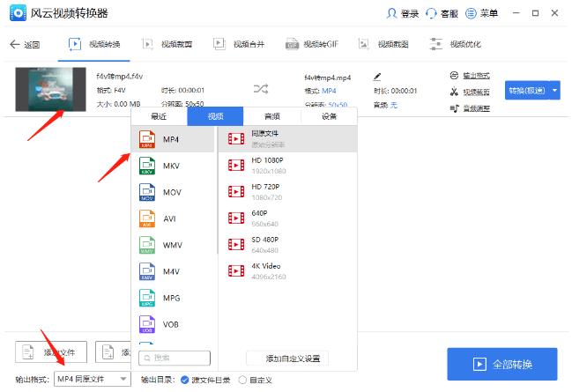Select 源文件目录 radio button
The image size is (572, 392).
pyautogui.click(x=185, y=380)
